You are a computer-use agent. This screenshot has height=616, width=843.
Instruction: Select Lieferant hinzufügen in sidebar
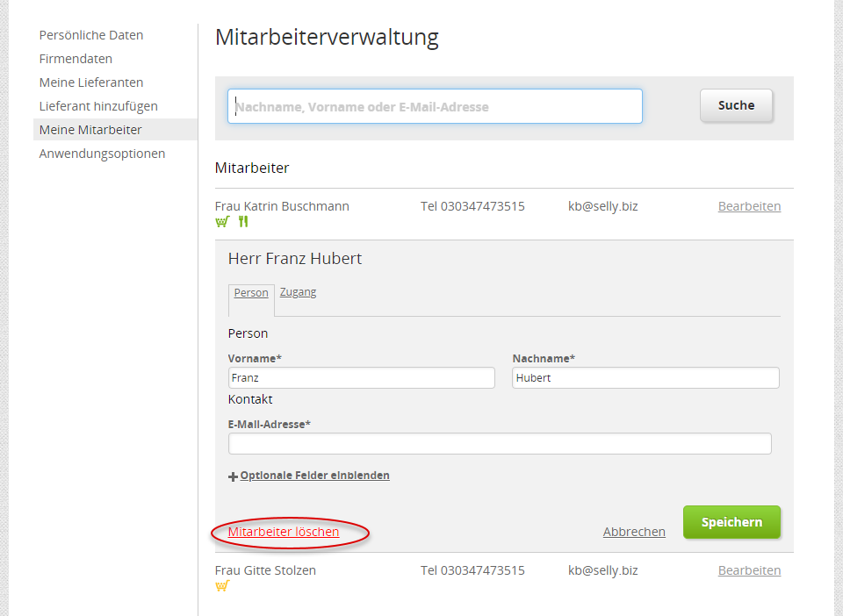click(98, 106)
